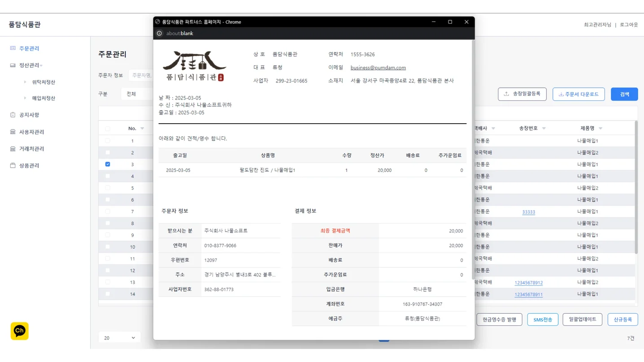Screen dimensions: 644x362
Task: Click 최고관리자님 user label
Action: pyautogui.click(x=597, y=25)
